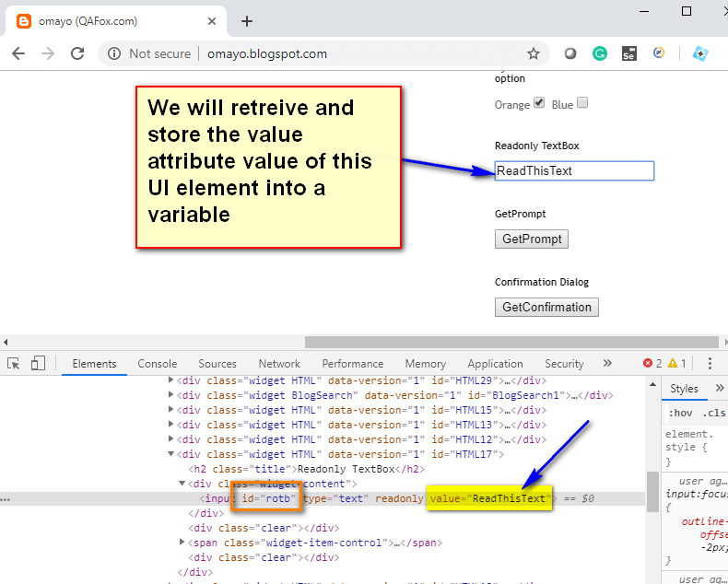Activate the DevTools element inspector tool
The height and width of the screenshot is (584, 728).
pos(14,364)
